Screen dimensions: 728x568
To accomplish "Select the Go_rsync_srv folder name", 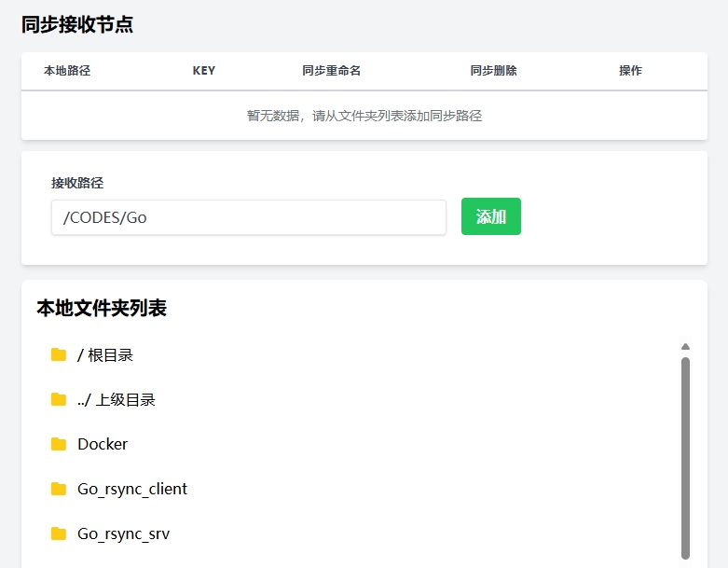I will tap(123, 533).
